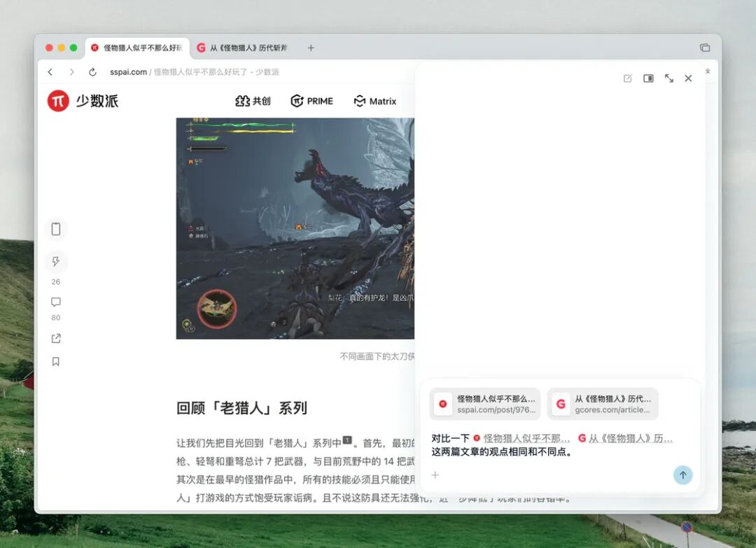This screenshot has width=756, height=548.
Task: Click the 怪物猎人似乎不那 mention in prompt
Action: tap(521, 438)
